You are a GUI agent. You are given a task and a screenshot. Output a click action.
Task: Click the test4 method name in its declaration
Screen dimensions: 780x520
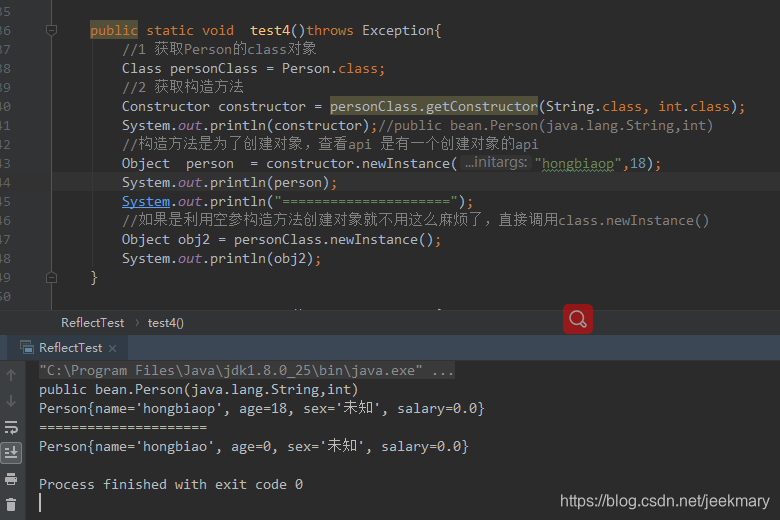(x=270, y=31)
